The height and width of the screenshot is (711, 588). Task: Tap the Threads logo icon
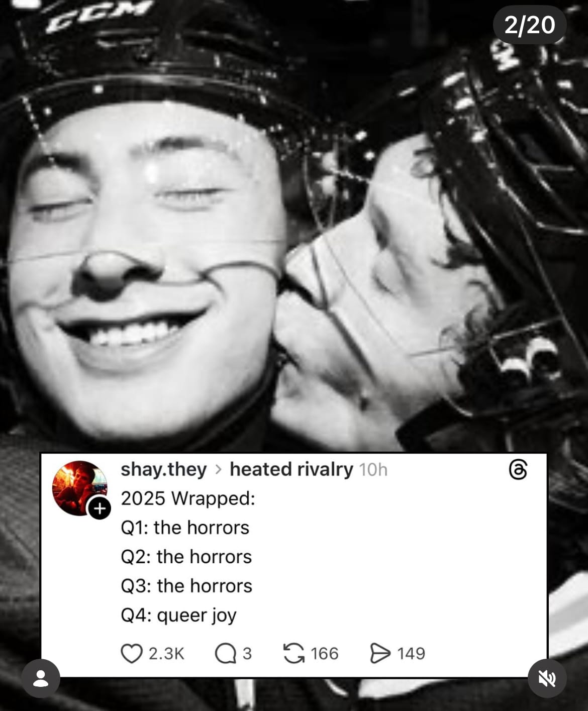(518, 470)
